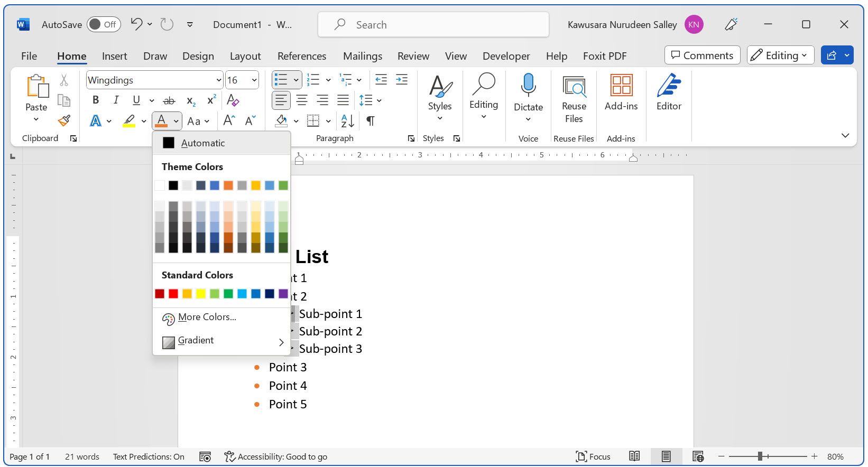Switch to Web Layout view icon
Image resolution: width=868 pixels, height=467 pixels.
point(698,456)
